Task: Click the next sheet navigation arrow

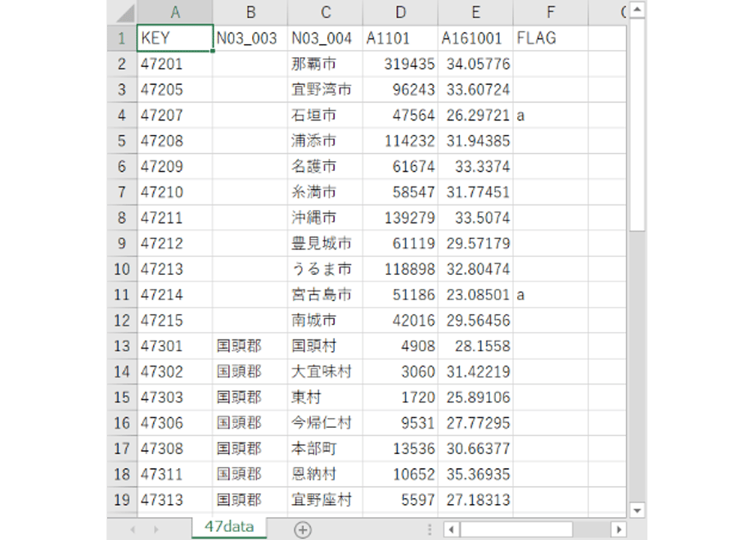Action: tap(155, 529)
